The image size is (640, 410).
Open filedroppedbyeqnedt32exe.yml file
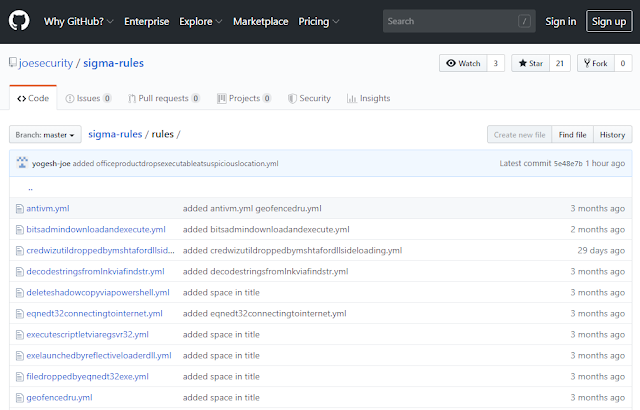point(87,377)
